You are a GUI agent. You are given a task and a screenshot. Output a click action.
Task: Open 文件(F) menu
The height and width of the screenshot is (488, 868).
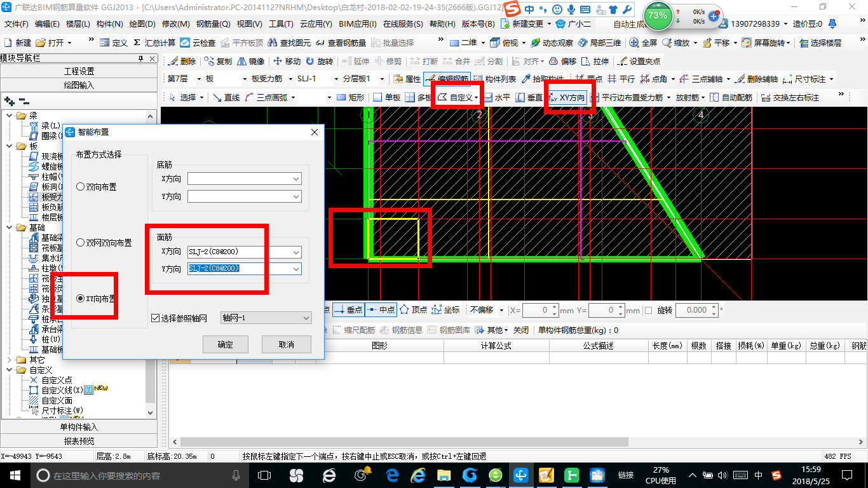click(17, 24)
